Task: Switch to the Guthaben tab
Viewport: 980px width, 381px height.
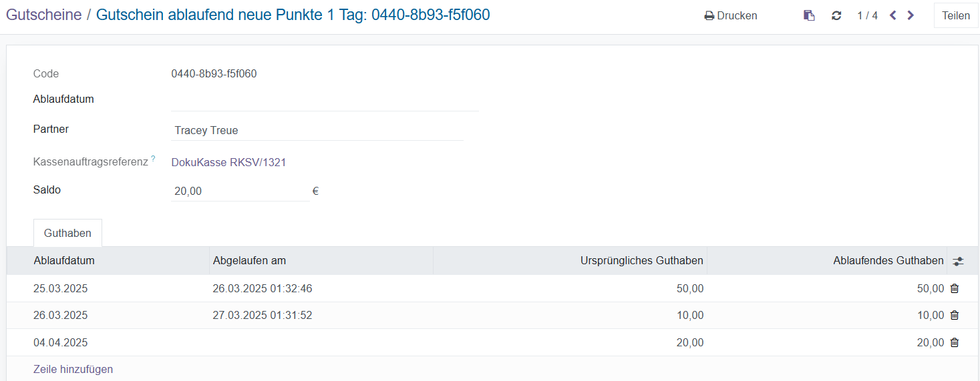Action: [x=67, y=234]
